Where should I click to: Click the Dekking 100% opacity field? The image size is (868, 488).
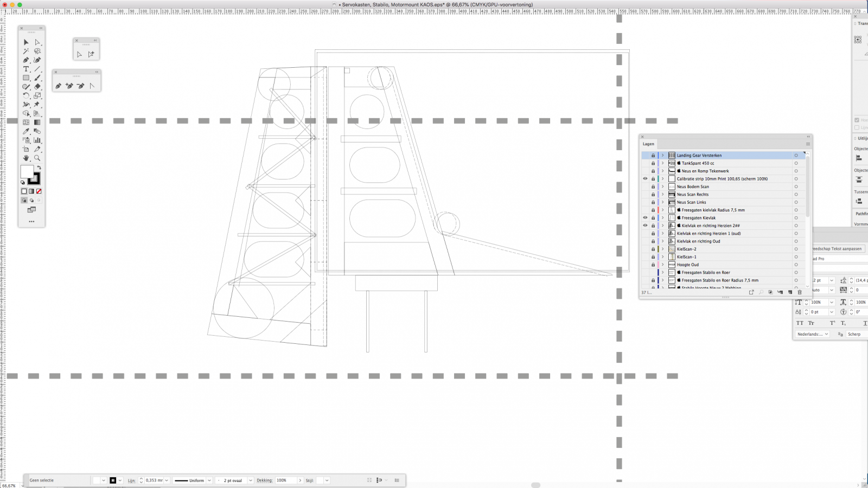[285, 480]
